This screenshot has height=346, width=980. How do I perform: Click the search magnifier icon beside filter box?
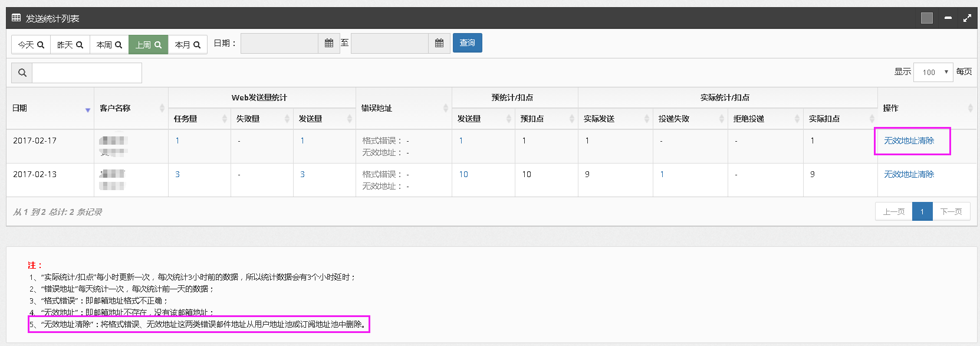click(22, 73)
